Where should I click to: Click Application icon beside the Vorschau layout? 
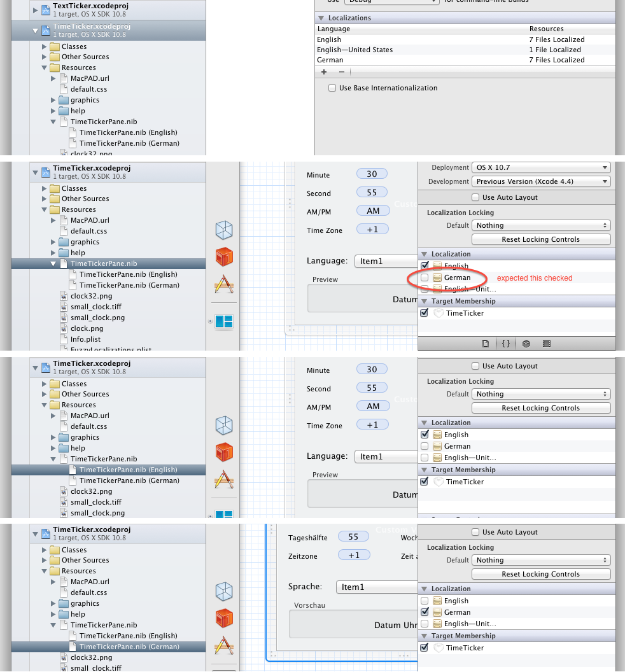[224, 645]
